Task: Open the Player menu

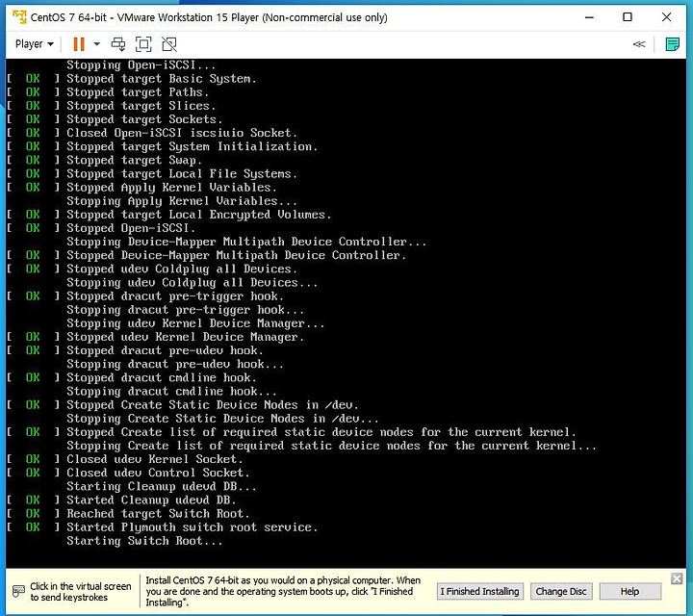Action: click(x=34, y=44)
